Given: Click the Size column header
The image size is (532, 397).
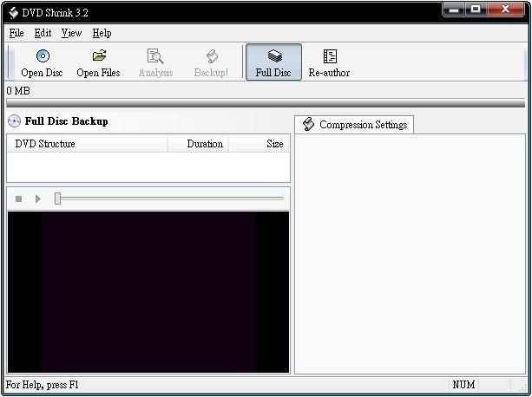Looking at the screenshot, I should (x=259, y=144).
